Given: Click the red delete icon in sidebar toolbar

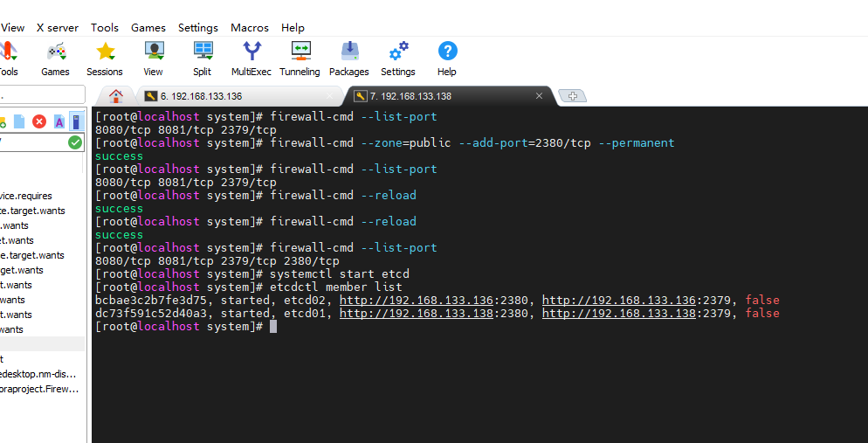Looking at the screenshot, I should point(39,121).
